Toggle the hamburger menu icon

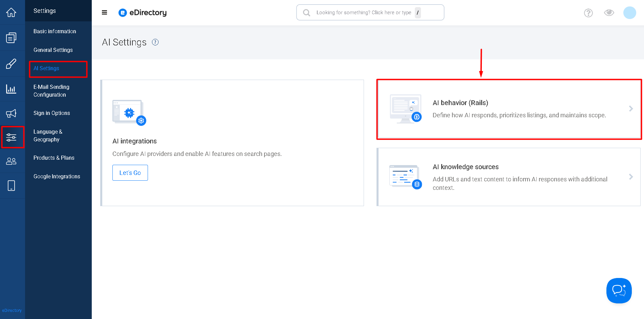(104, 13)
